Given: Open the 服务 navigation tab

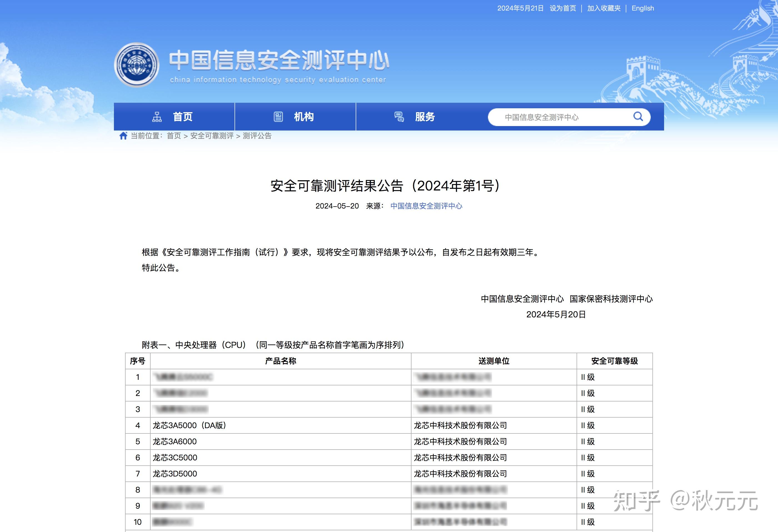Looking at the screenshot, I should click(417, 116).
